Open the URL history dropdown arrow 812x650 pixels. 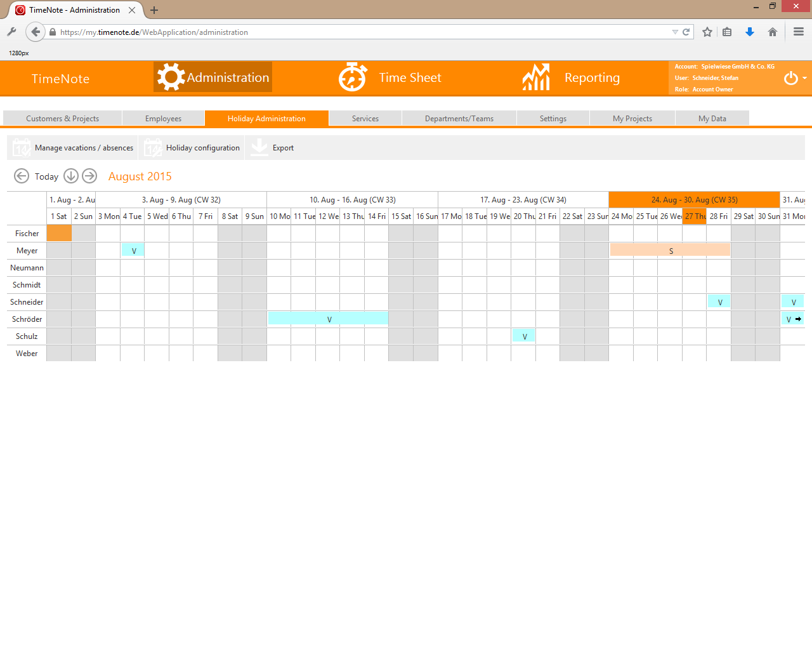pyautogui.click(x=675, y=32)
